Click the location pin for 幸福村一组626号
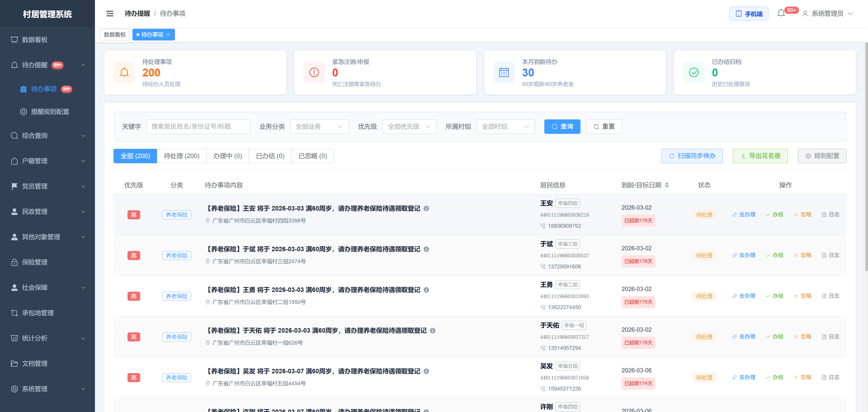This screenshot has height=412, width=868. (208, 343)
